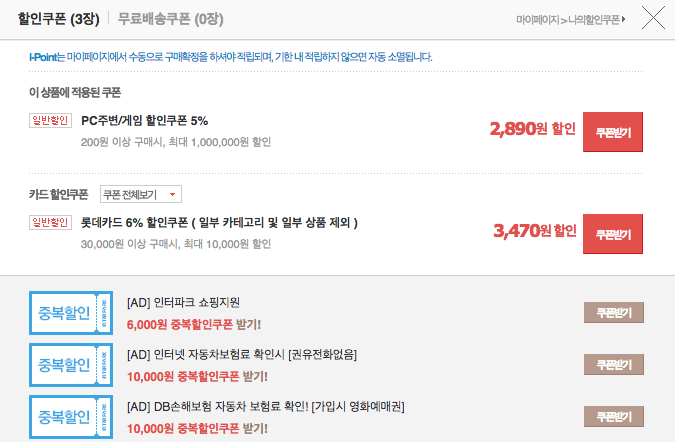The image size is (675, 442).
Task: Close the coupon popup with X icon
Action: pyautogui.click(x=653, y=18)
